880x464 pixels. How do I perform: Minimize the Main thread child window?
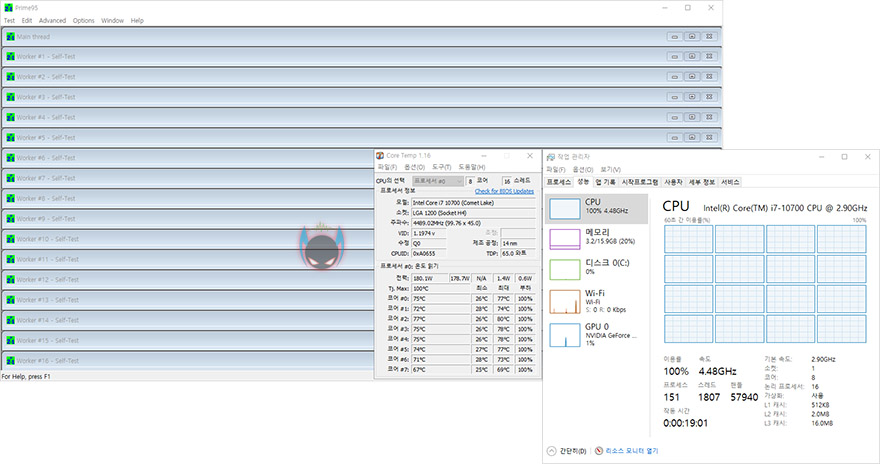[x=675, y=36]
